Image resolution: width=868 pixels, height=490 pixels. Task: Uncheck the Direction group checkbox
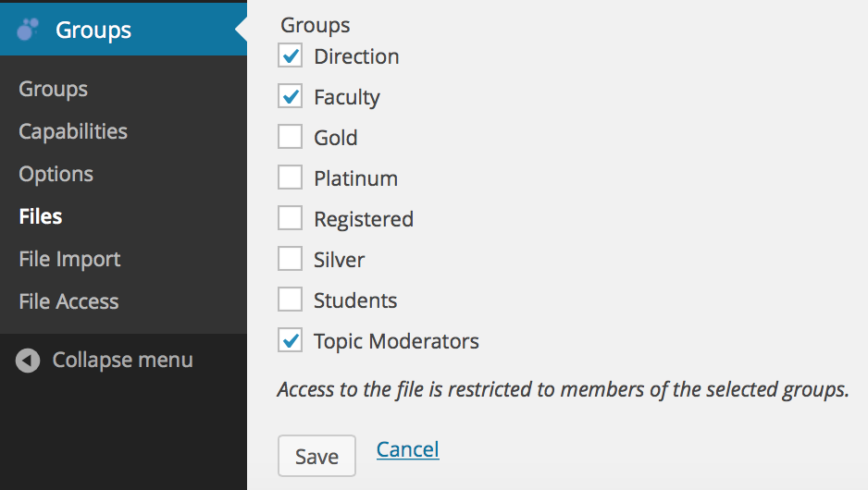290,55
